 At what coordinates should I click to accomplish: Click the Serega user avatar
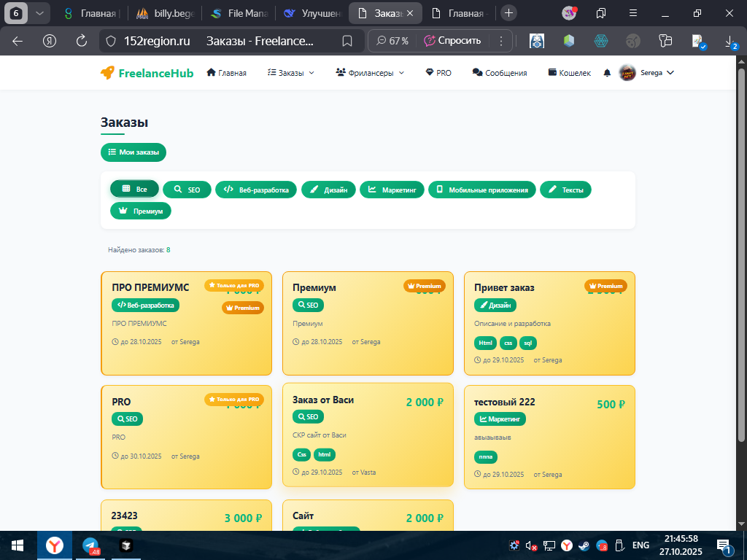pyautogui.click(x=627, y=73)
